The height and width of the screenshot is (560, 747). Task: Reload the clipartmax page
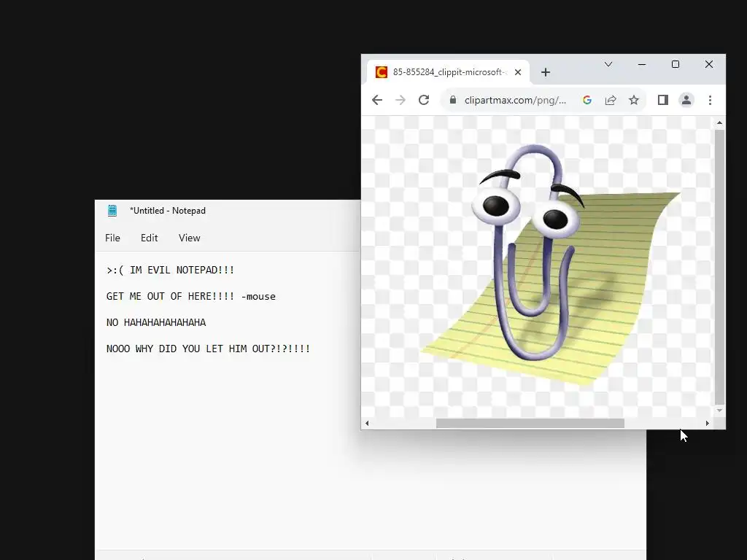pos(424,100)
